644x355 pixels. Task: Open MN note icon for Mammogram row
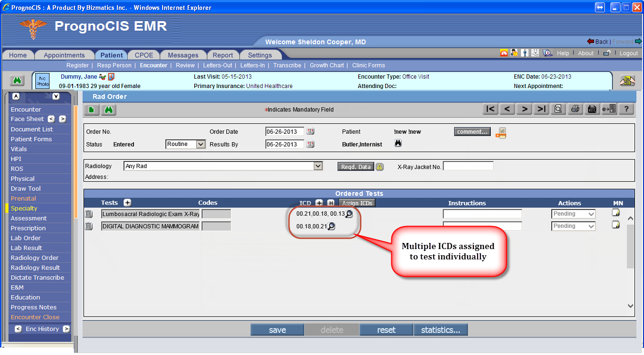point(616,225)
